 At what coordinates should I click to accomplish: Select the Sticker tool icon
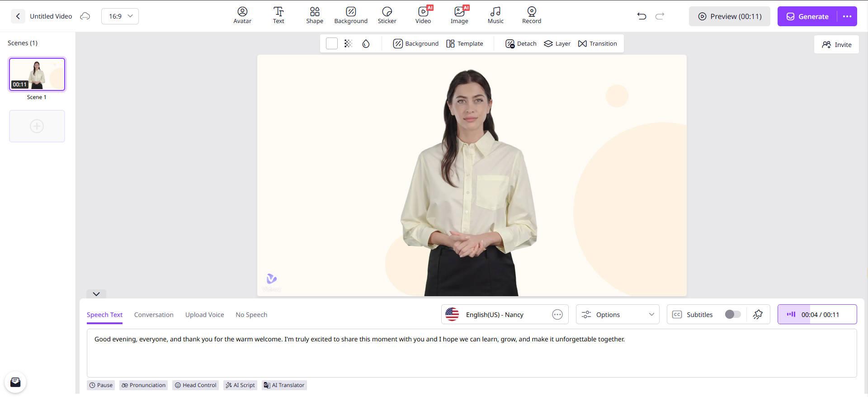tap(387, 11)
